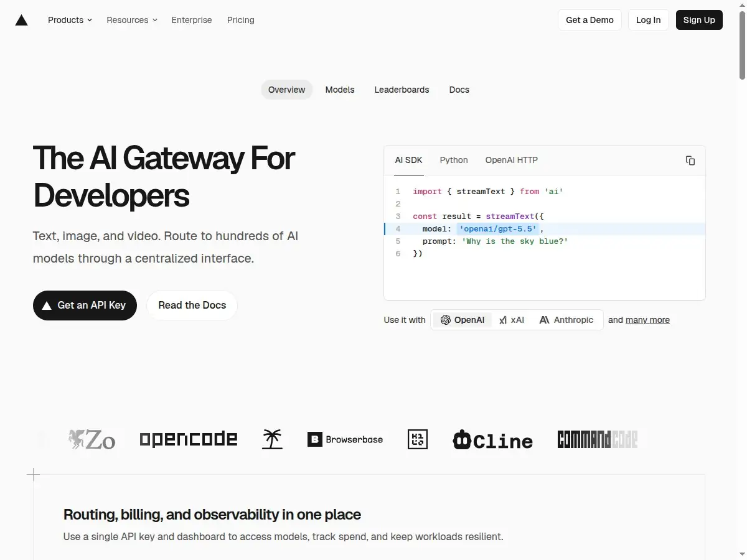Follow the many more link

coord(647,320)
